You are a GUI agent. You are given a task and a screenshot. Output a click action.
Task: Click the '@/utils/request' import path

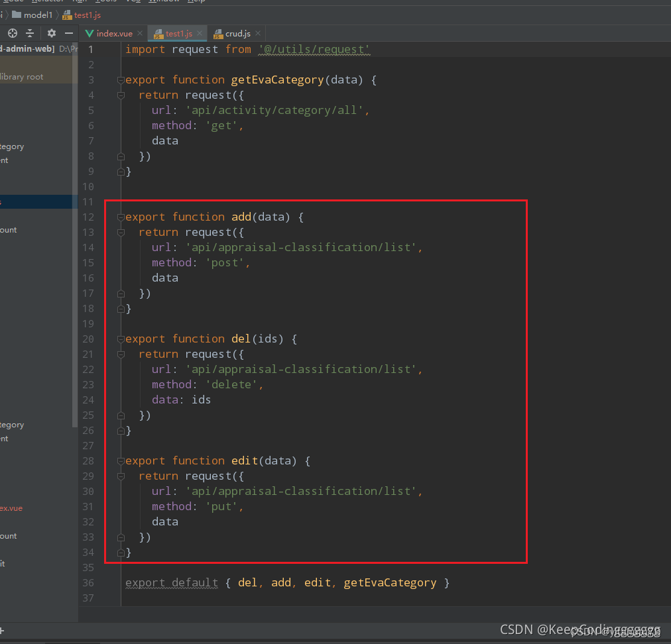pyautogui.click(x=314, y=50)
